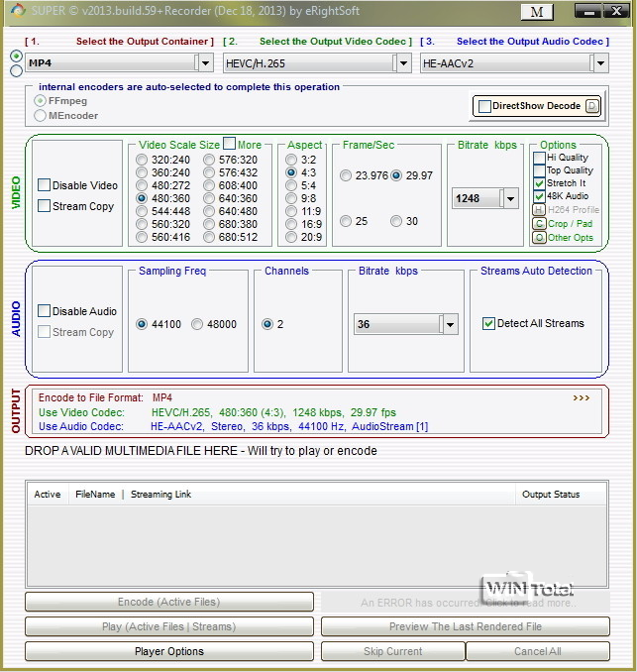The width and height of the screenshot is (637, 672).
Task: Select the 16:9 aspect ratio
Action: pyautogui.click(x=291, y=224)
